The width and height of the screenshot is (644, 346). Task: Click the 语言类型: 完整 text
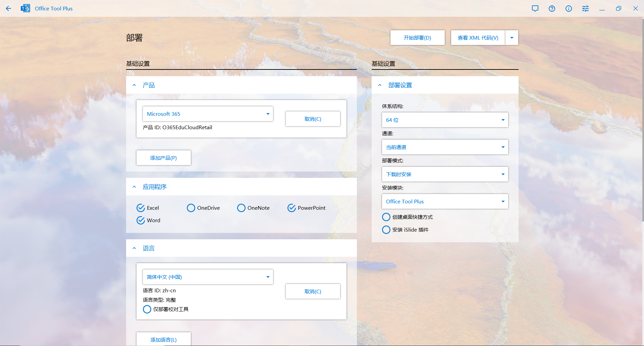[159, 300]
